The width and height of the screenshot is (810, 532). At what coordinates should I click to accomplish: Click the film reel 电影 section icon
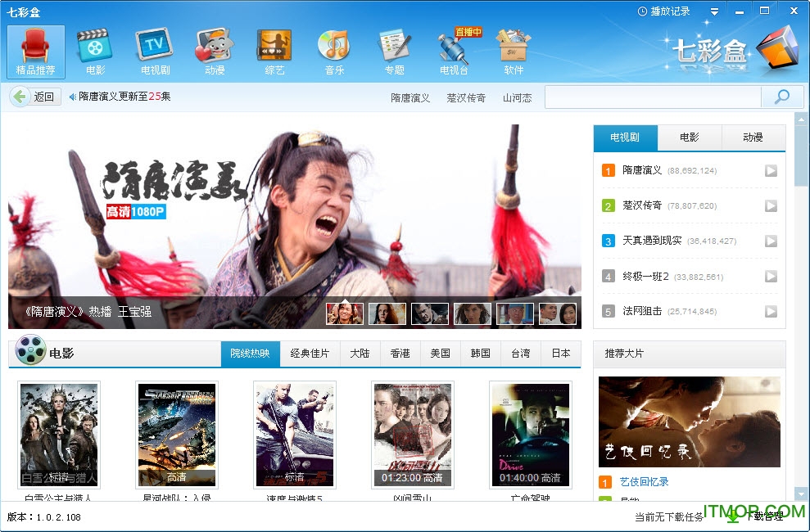coord(30,349)
